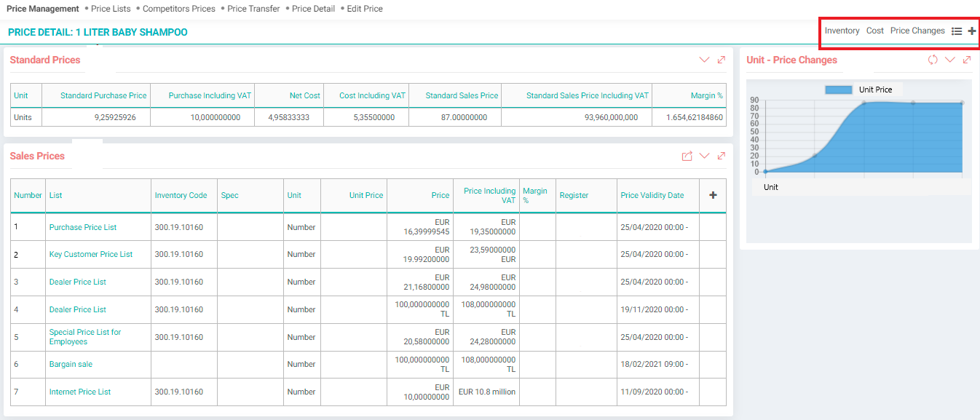Click the Units cell in Standard Prices
The image size is (980, 420).
coord(23,117)
